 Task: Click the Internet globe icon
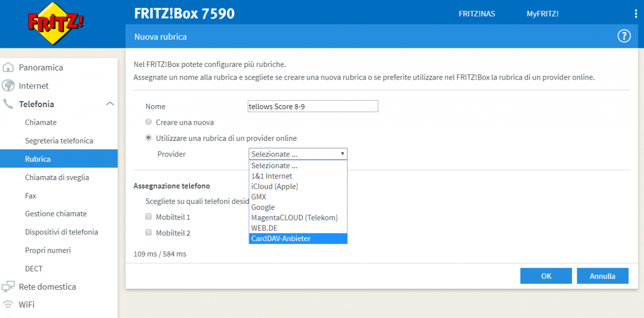(8, 86)
